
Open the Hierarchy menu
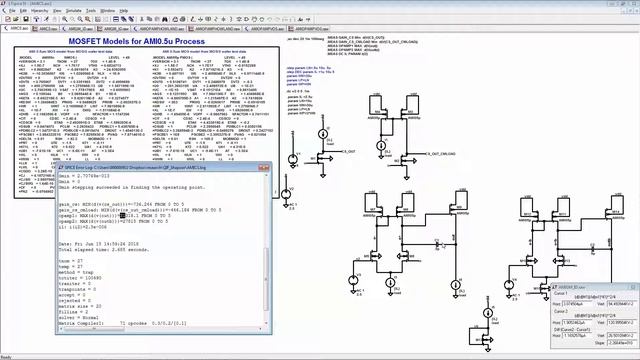[x=40, y=11]
